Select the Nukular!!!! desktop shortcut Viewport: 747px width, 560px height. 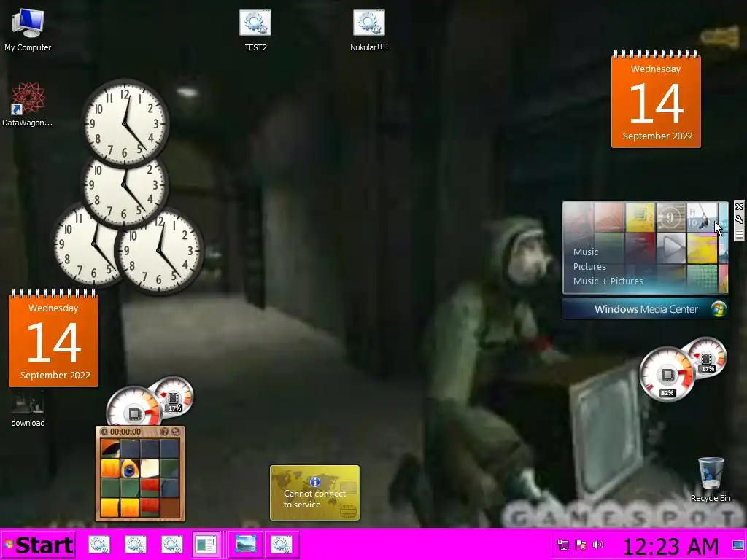point(369,31)
